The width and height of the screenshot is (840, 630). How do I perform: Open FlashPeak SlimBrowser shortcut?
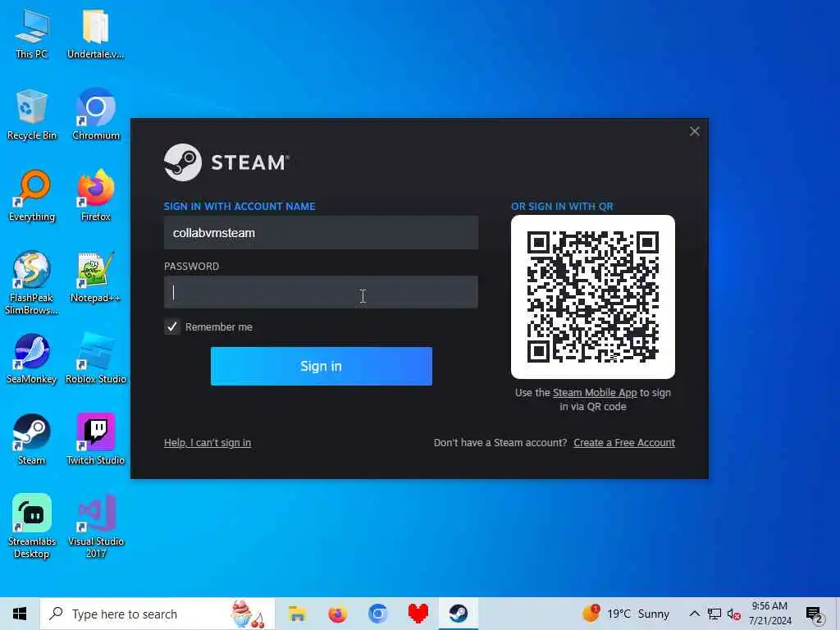pyautogui.click(x=32, y=282)
